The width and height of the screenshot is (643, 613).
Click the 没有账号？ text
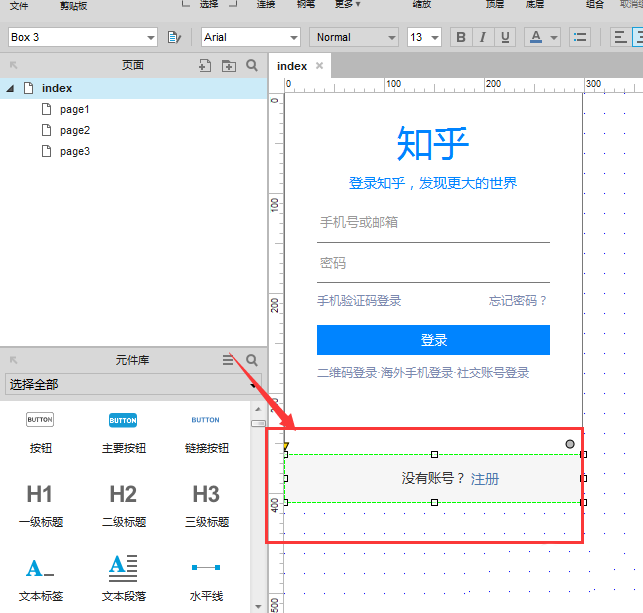433,478
